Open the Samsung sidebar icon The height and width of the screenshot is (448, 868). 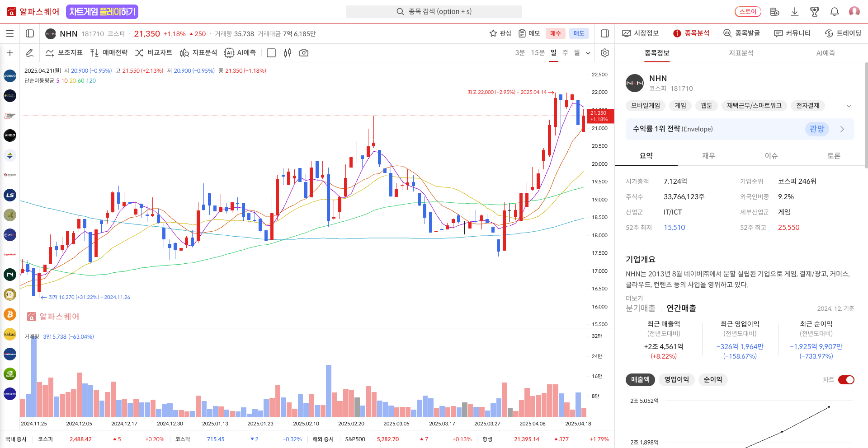[10, 394]
